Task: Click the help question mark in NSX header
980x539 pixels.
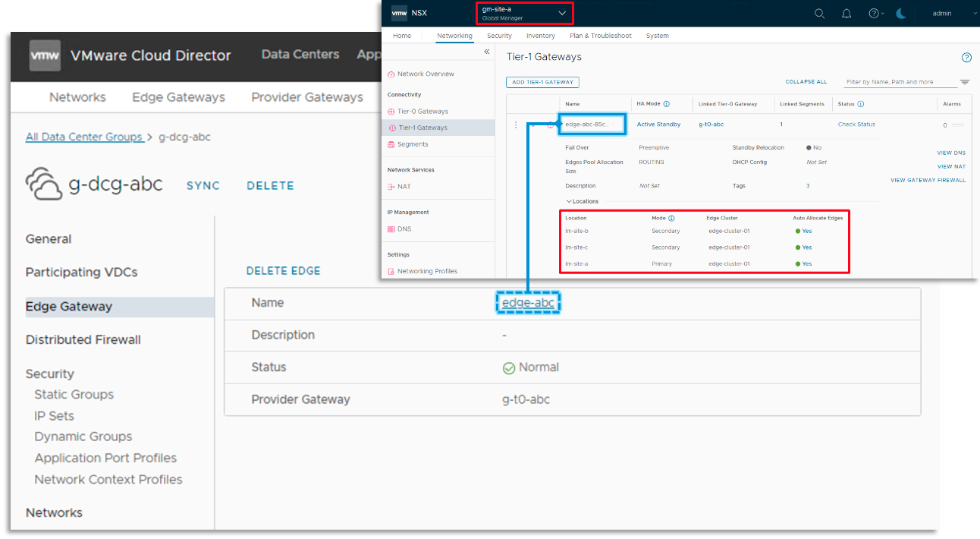Action: coord(874,14)
